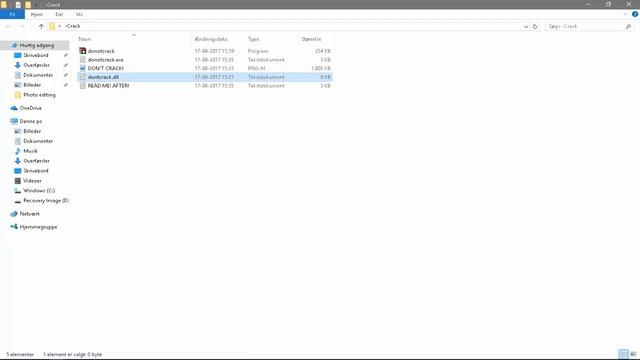Viewport: 640px width, 360px height.
Task: Click the donotcrack.exe document icon
Action: coord(83,60)
